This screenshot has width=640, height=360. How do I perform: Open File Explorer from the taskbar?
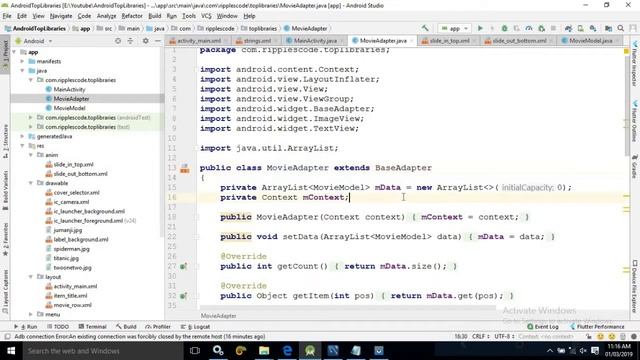point(264,351)
